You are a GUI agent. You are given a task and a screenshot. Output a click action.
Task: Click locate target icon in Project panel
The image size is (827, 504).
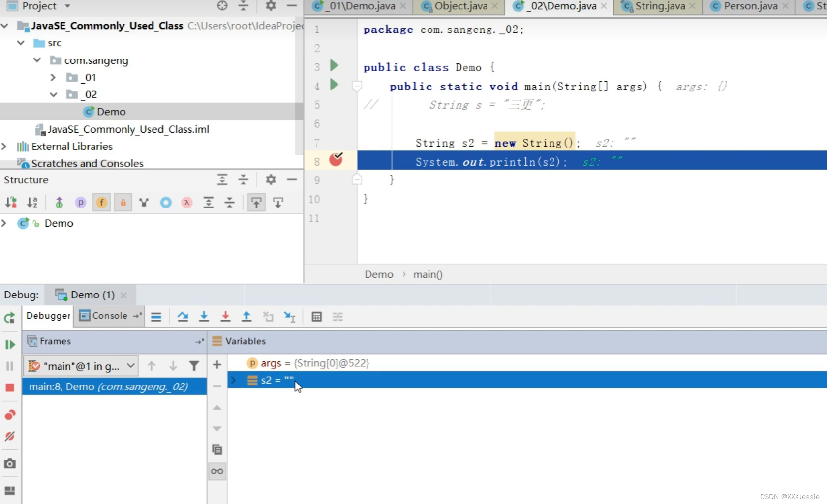(x=222, y=6)
